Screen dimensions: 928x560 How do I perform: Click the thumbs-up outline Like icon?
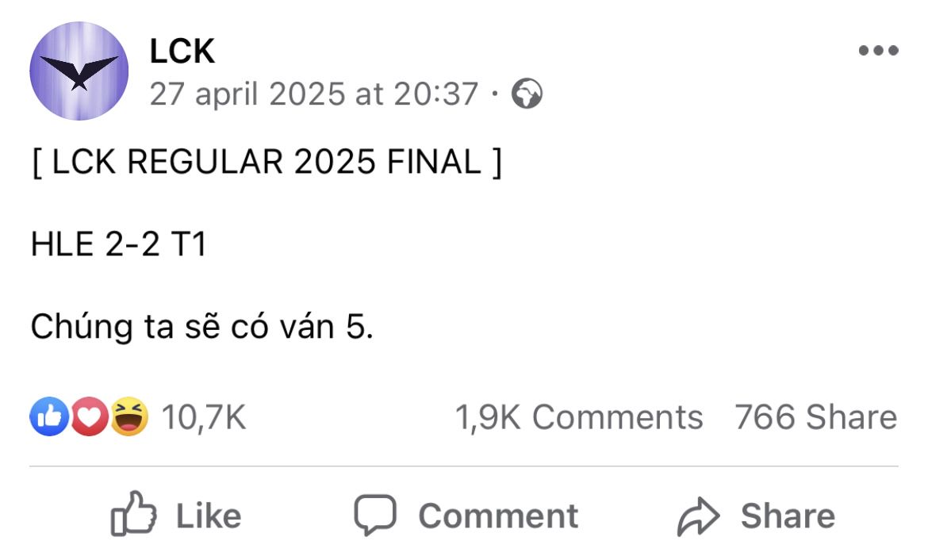pos(132,516)
